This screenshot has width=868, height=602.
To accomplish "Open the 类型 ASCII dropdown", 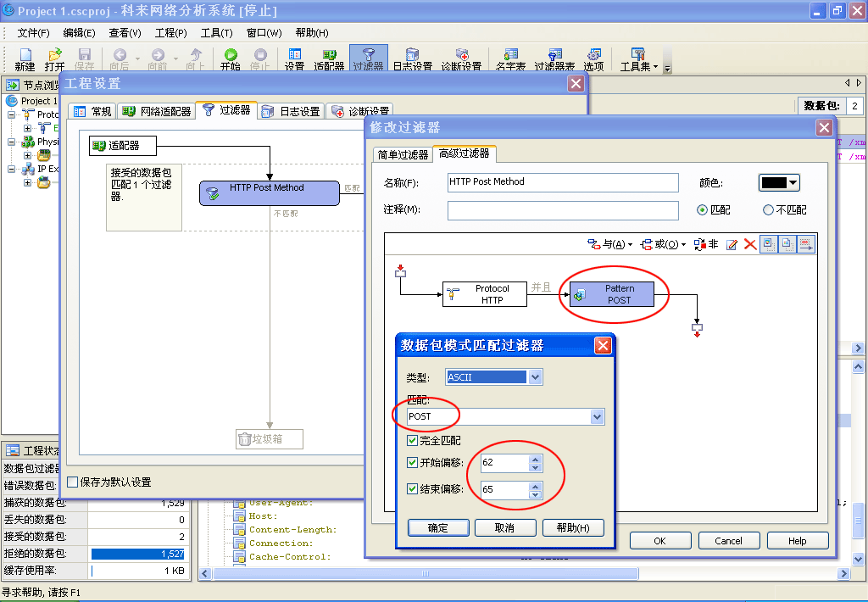I will pos(535,377).
